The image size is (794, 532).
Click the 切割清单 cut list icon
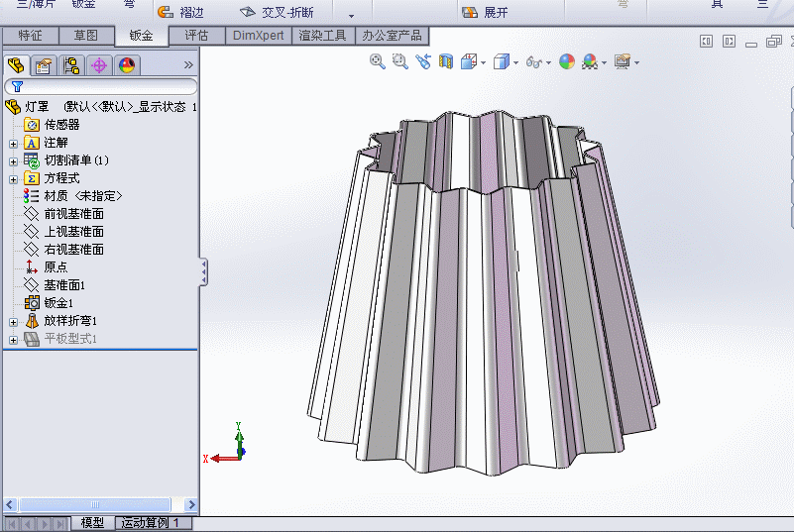(32, 160)
